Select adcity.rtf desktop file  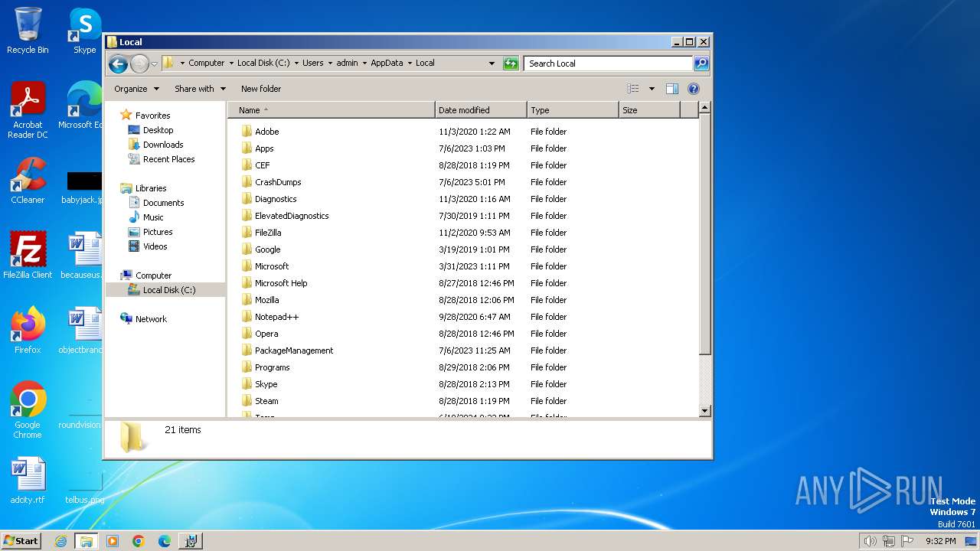pos(28,481)
